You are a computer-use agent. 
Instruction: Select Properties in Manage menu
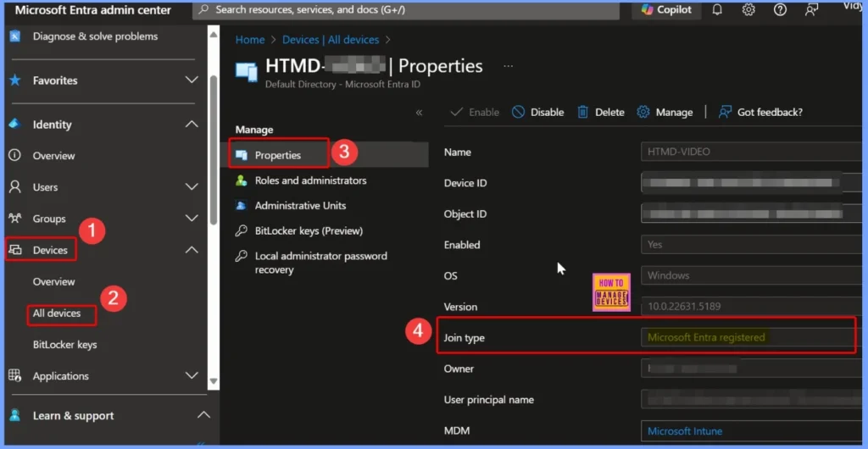[x=278, y=155]
